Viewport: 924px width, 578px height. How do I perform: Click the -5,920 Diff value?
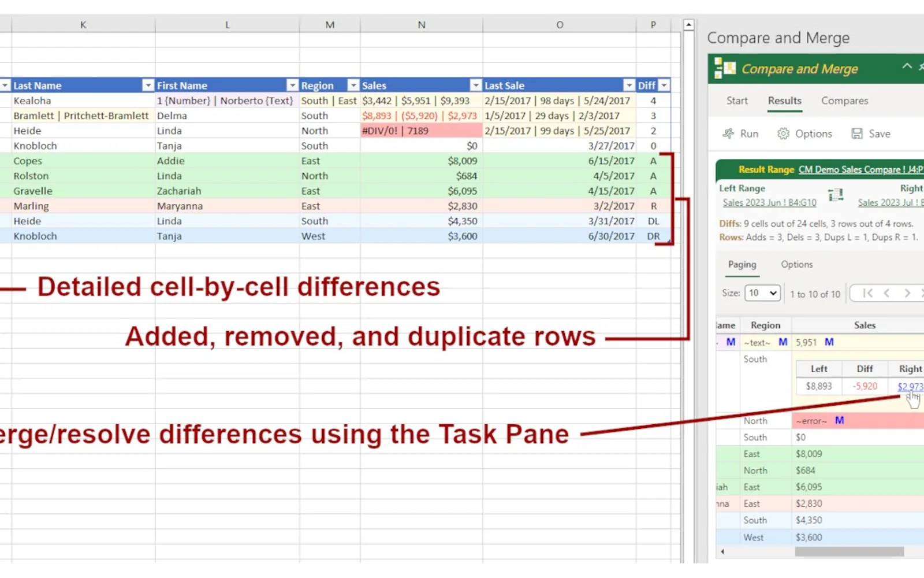865,386
